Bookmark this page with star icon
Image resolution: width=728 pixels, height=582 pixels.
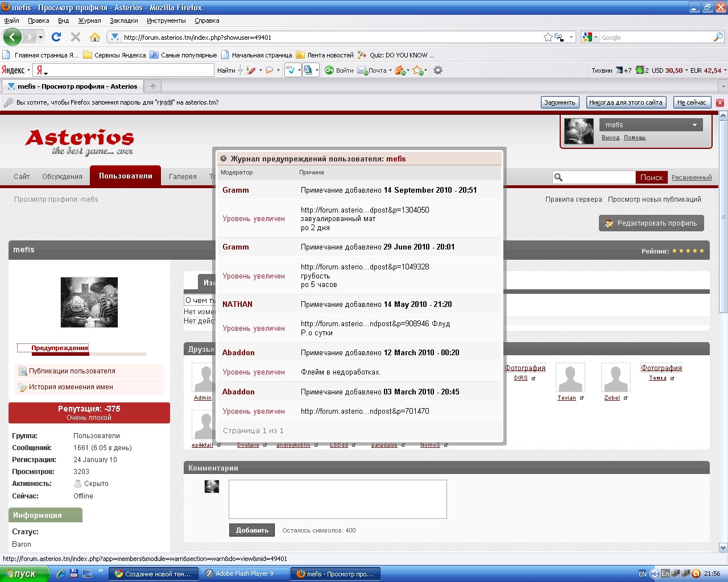[548, 37]
